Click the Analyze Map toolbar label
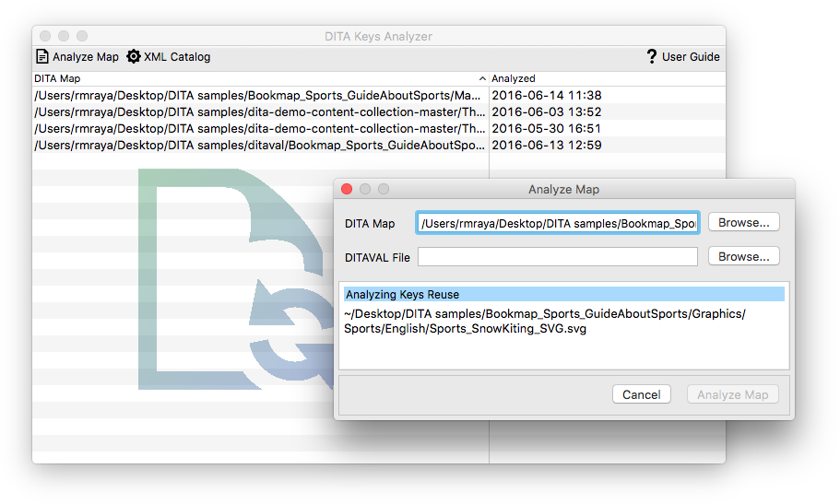 [86, 57]
